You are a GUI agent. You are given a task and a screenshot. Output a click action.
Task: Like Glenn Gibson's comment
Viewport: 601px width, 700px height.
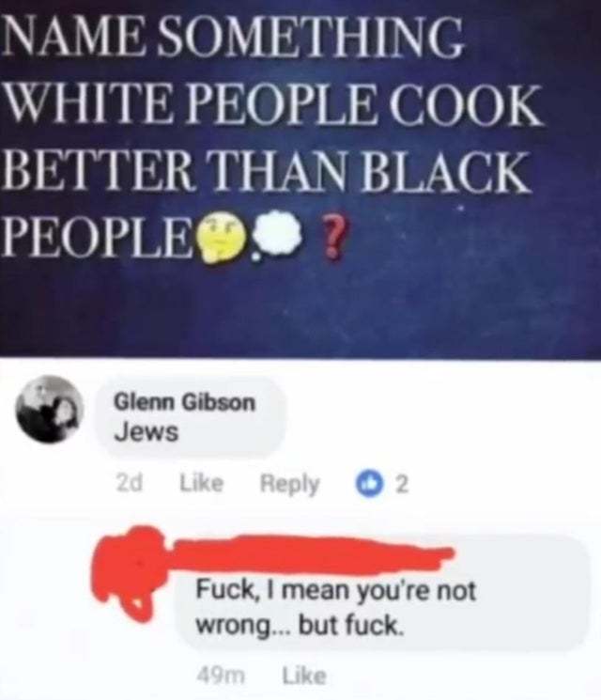[201, 483]
